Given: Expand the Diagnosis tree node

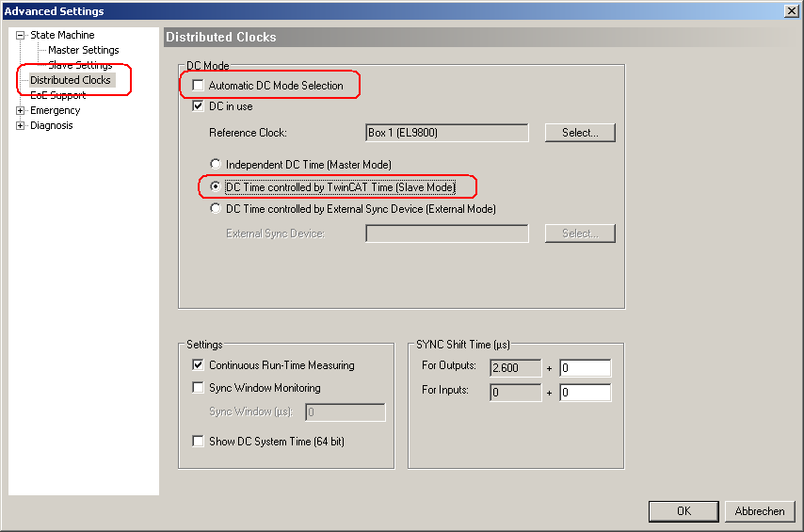Looking at the screenshot, I should [x=20, y=126].
